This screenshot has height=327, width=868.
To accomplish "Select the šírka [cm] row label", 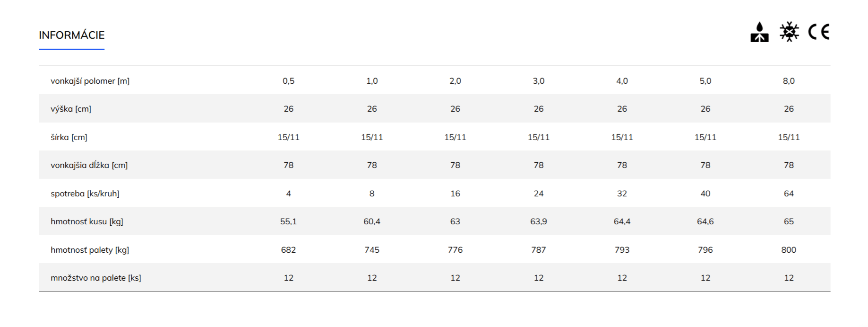I will (x=69, y=137).
